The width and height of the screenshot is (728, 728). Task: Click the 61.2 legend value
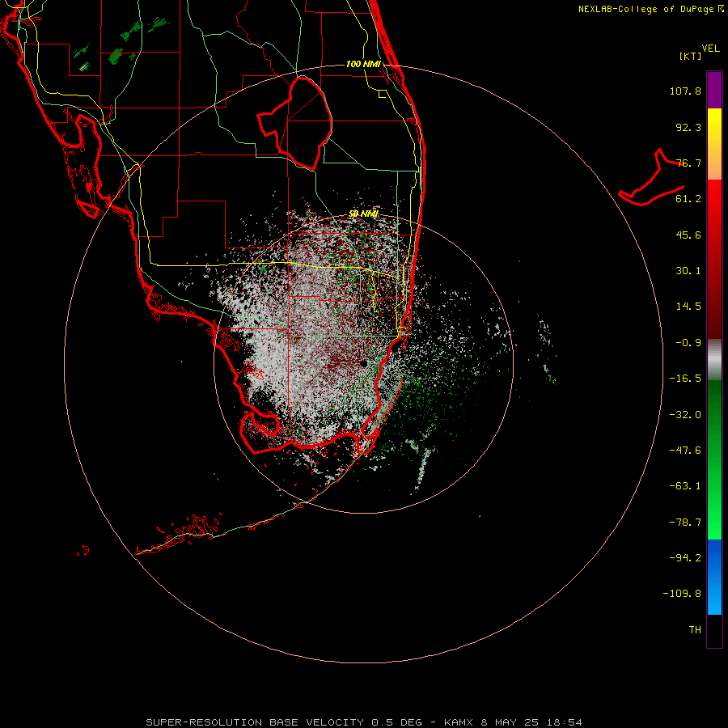[688, 199]
